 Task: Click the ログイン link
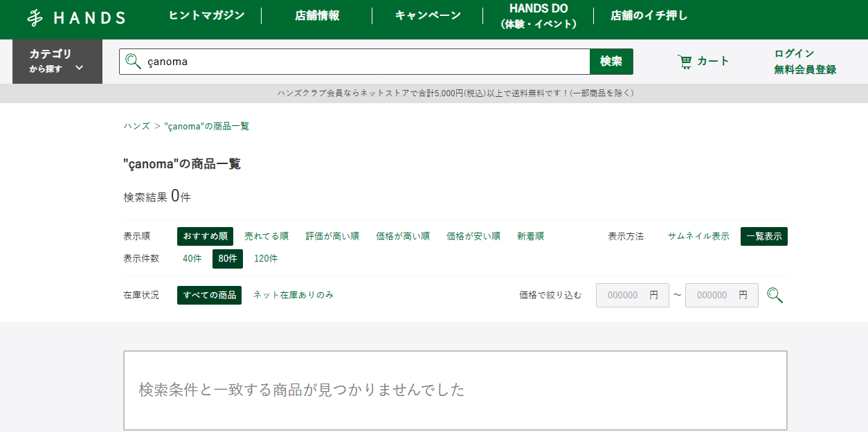[794, 53]
